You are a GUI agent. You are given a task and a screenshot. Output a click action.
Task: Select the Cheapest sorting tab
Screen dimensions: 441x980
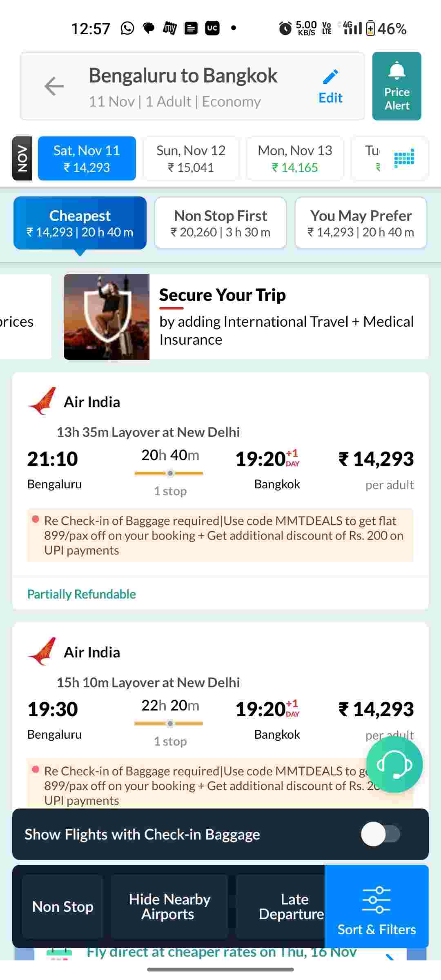pos(80,223)
